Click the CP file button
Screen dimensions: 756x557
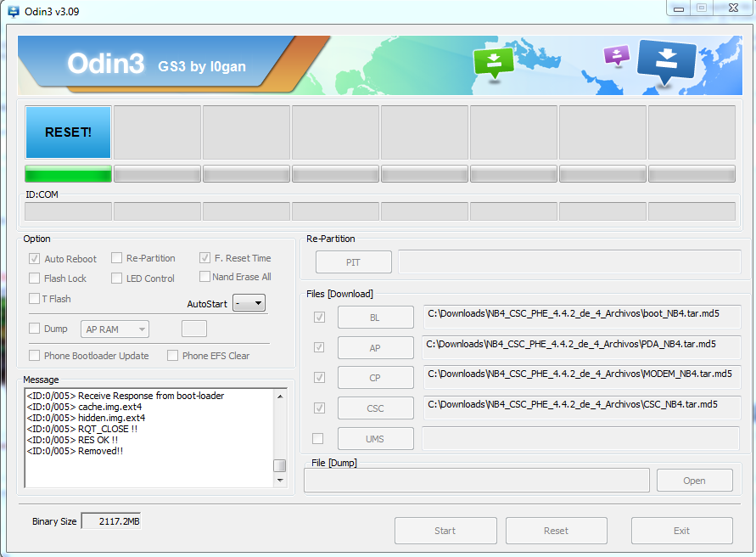click(376, 378)
